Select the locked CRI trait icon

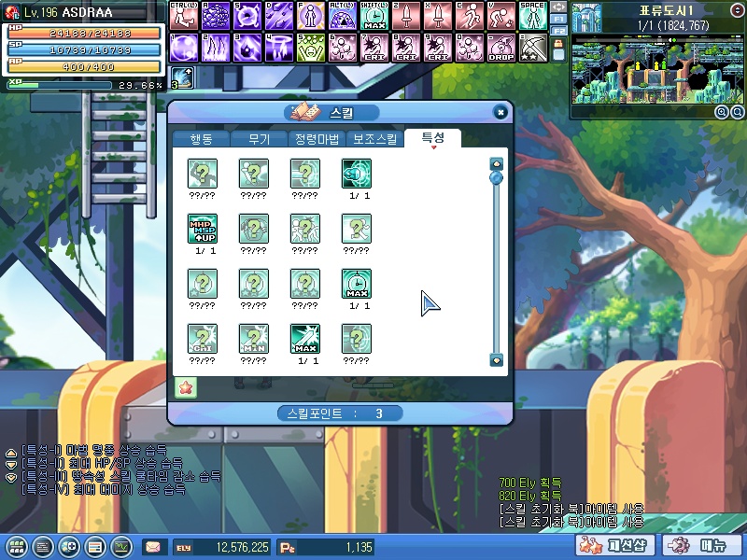[203, 339]
